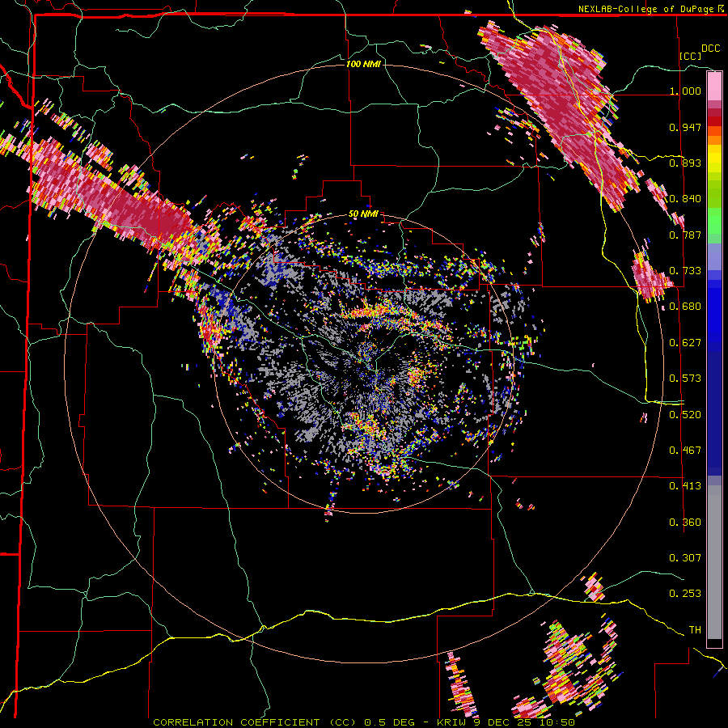Click the DCC label above the color scale

point(710,49)
